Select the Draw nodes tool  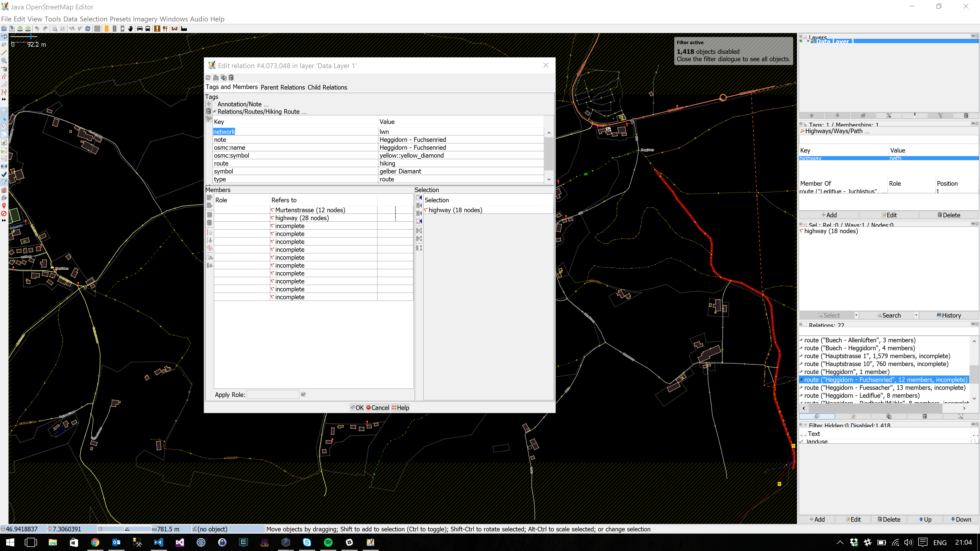(4, 53)
